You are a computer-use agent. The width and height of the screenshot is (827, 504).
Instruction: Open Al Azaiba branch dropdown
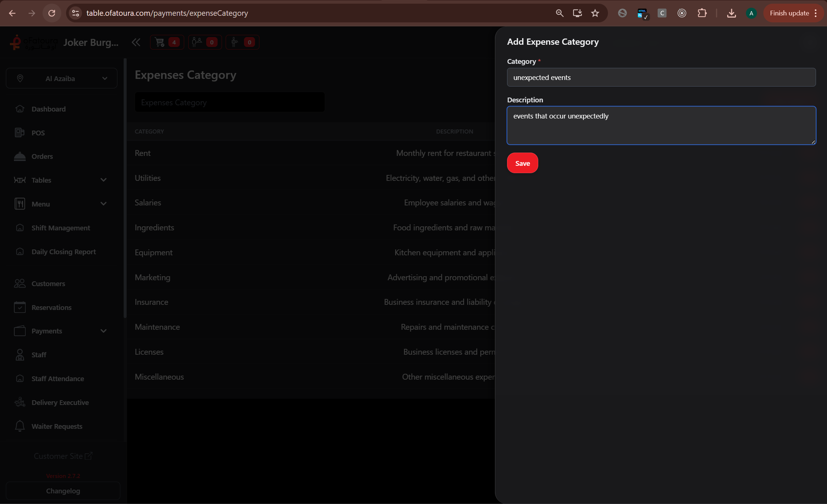pyautogui.click(x=62, y=78)
